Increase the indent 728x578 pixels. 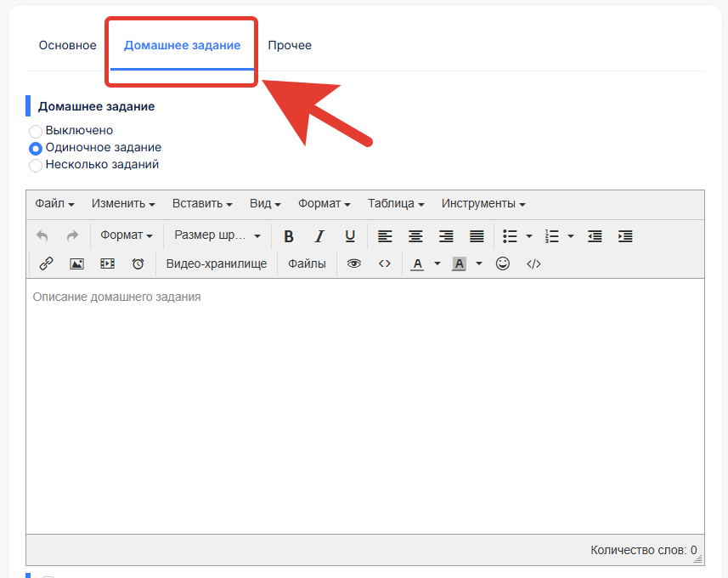coord(625,236)
